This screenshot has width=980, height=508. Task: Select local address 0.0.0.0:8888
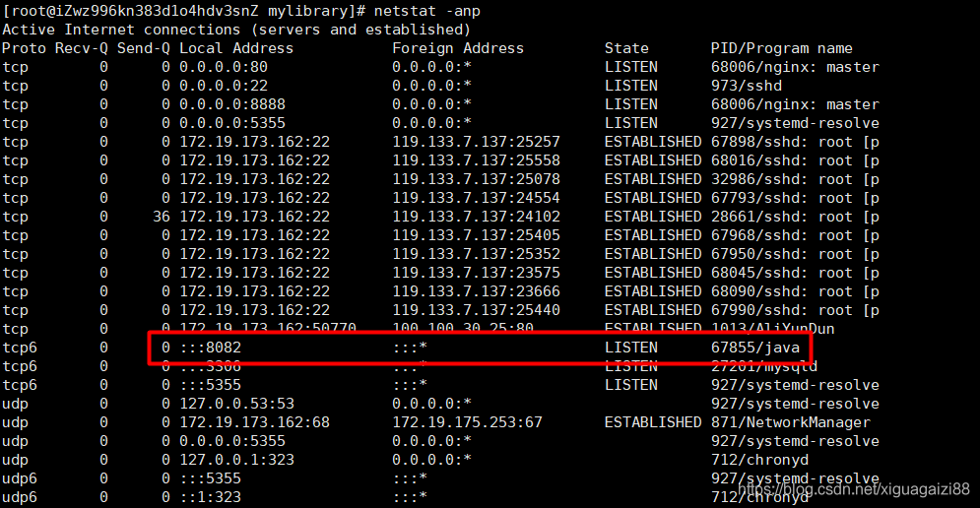(x=231, y=104)
